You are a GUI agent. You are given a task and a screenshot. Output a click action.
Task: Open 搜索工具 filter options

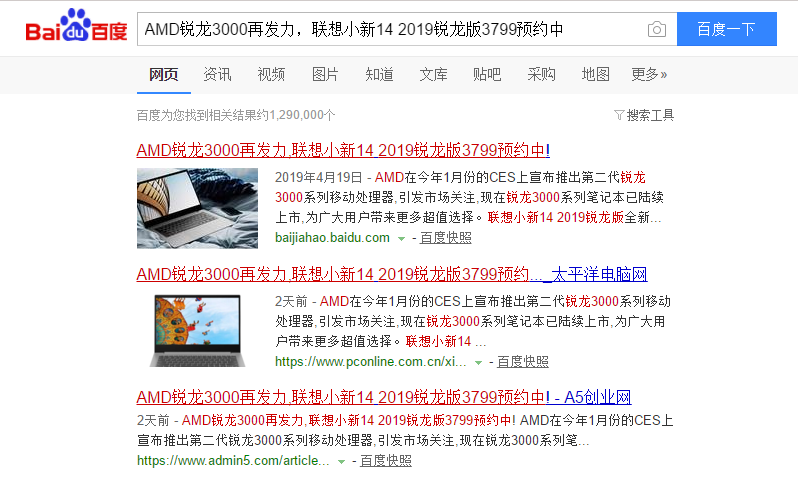click(x=644, y=116)
